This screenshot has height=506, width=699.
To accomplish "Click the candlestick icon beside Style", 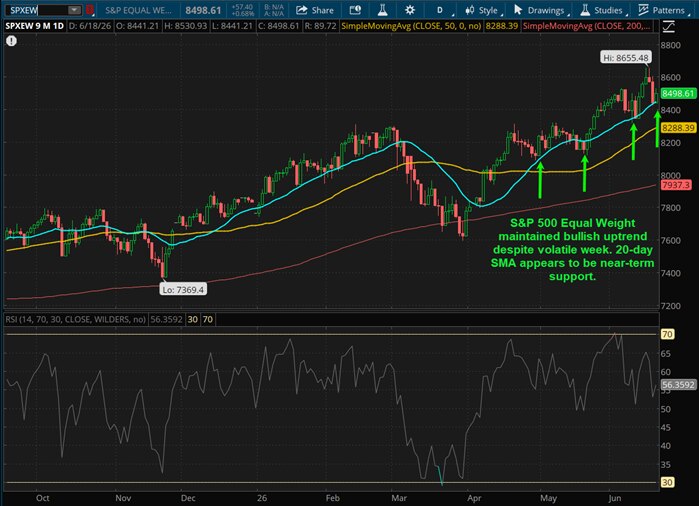I will click(469, 10).
